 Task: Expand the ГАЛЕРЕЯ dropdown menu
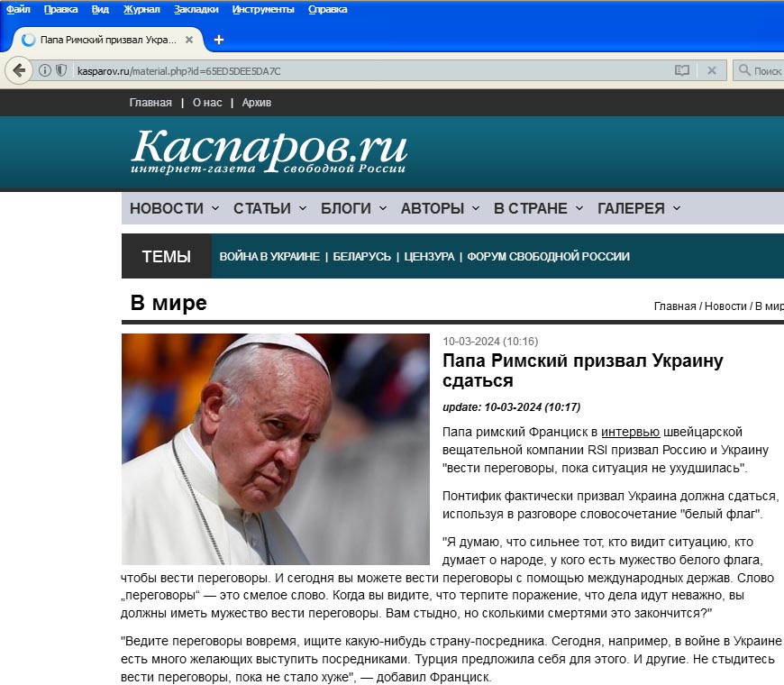pos(639,208)
